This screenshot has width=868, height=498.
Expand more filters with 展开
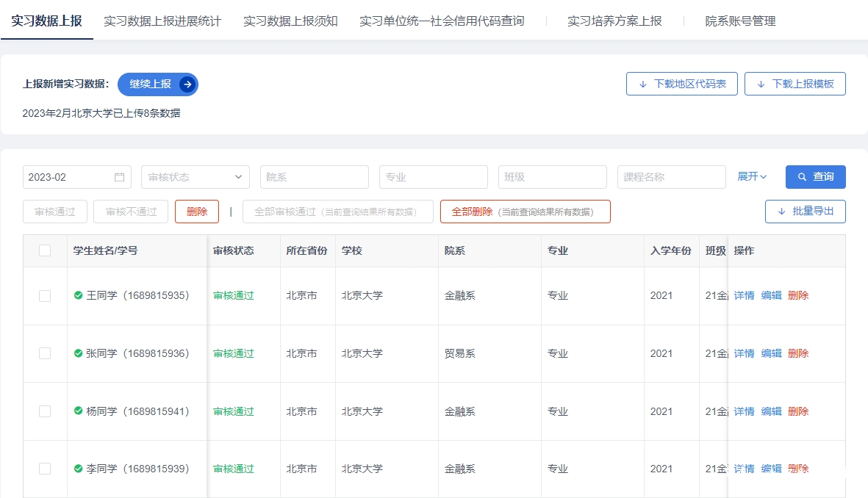click(x=752, y=177)
